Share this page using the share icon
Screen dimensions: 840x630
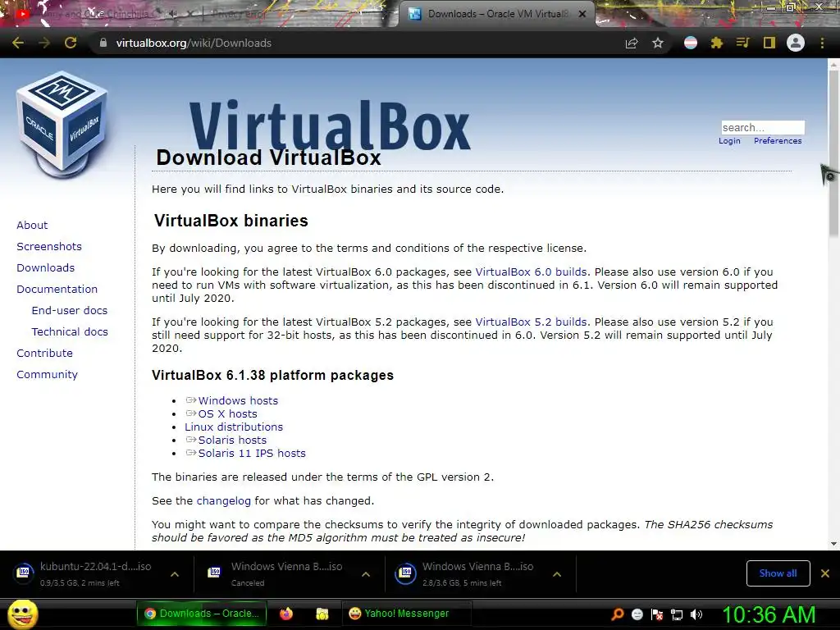632,43
